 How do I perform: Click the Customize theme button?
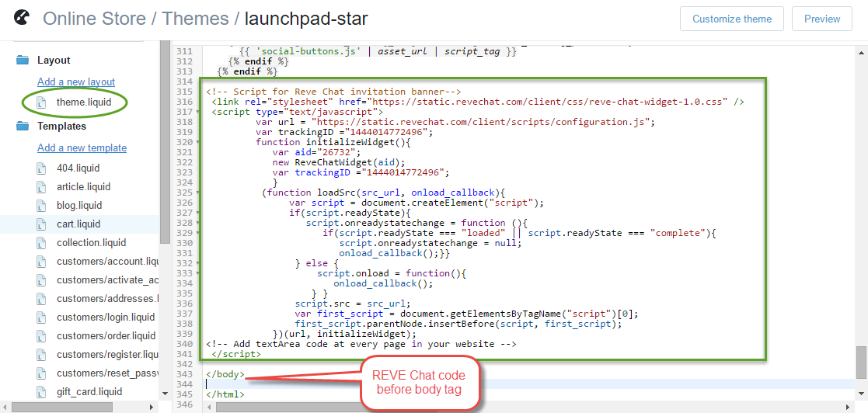coord(732,19)
